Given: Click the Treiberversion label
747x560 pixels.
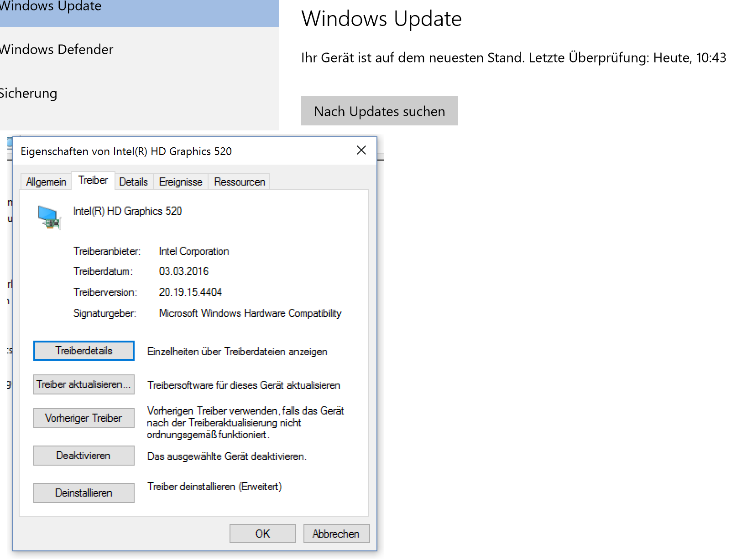Looking at the screenshot, I should tap(105, 292).
